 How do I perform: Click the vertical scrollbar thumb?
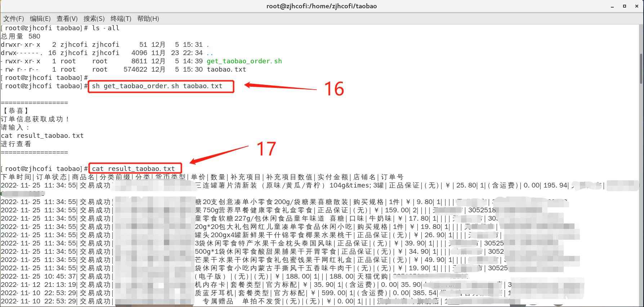tap(641, 68)
